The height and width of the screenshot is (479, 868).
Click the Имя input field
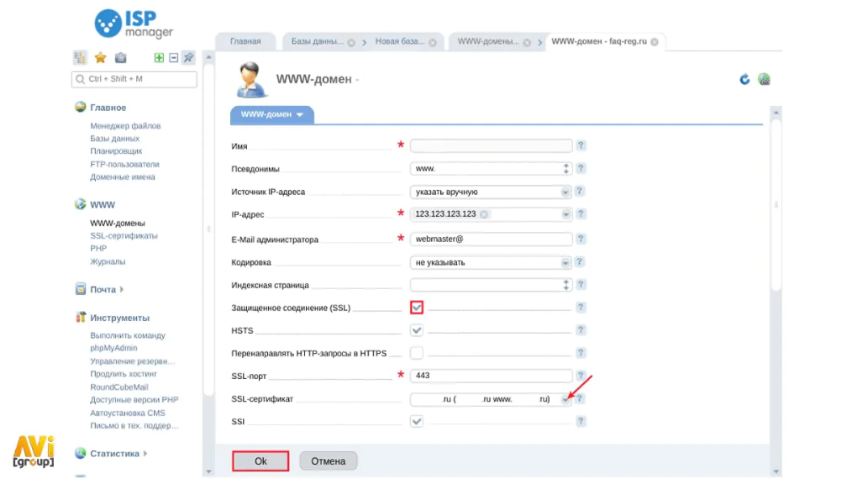pyautogui.click(x=491, y=145)
